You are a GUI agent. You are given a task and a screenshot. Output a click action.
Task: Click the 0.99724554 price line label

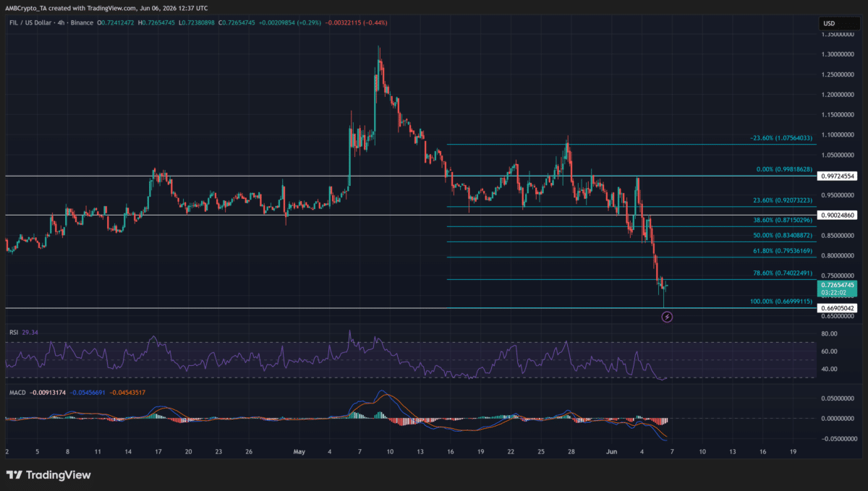(x=838, y=176)
